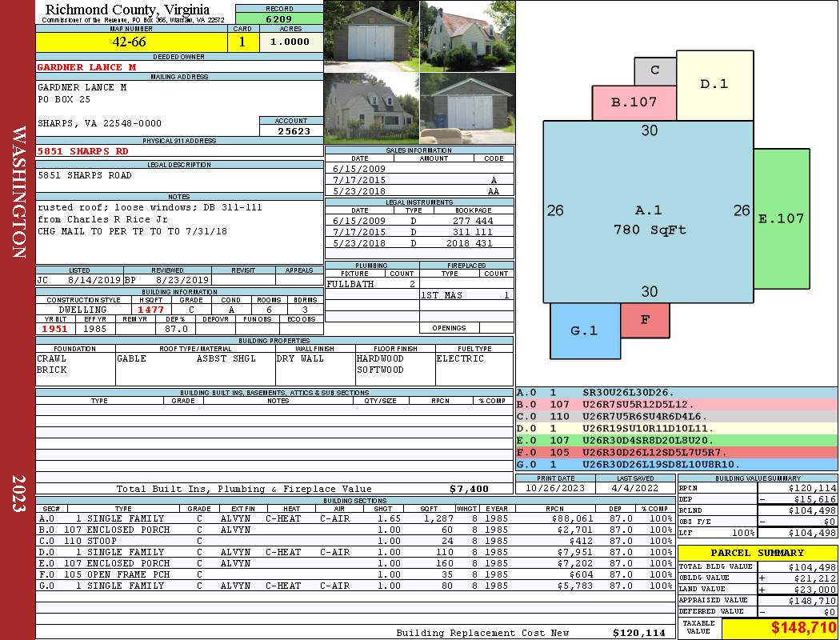Screen dimensions: 840x640
Task: Click bookpage 277 444 in Legal Instruments
Action: click(x=473, y=221)
